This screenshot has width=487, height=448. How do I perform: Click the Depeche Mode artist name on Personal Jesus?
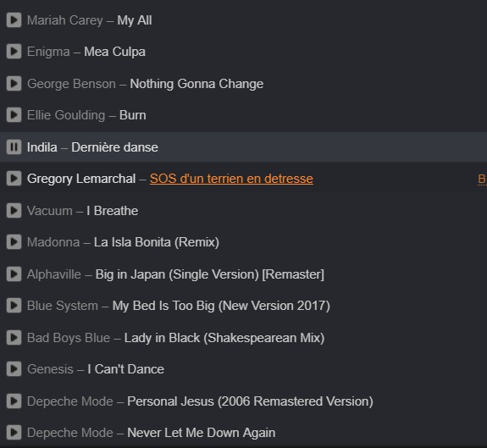pyautogui.click(x=70, y=401)
